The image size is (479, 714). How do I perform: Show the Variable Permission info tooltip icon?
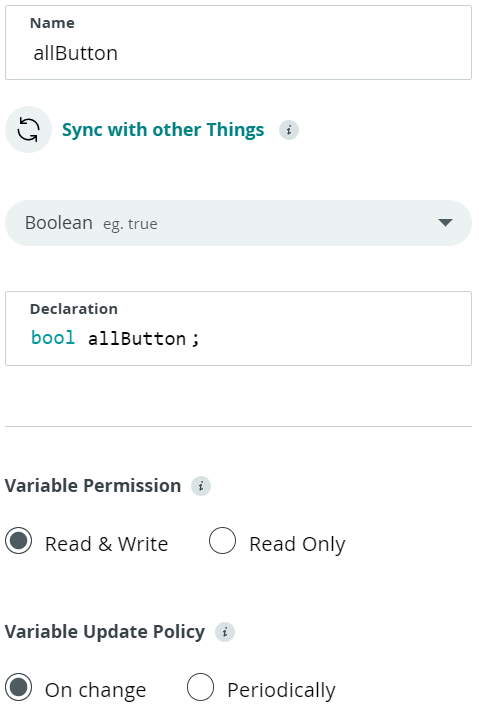tap(201, 486)
